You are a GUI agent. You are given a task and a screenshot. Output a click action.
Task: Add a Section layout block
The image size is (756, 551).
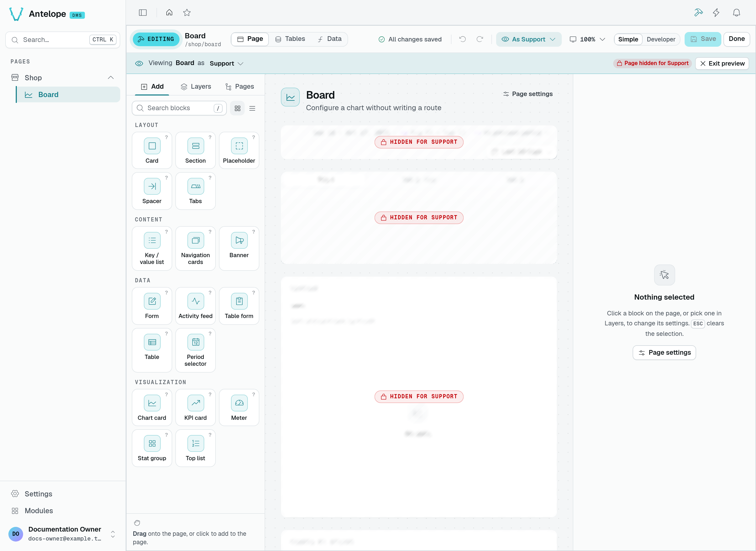pyautogui.click(x=196, y=150)
